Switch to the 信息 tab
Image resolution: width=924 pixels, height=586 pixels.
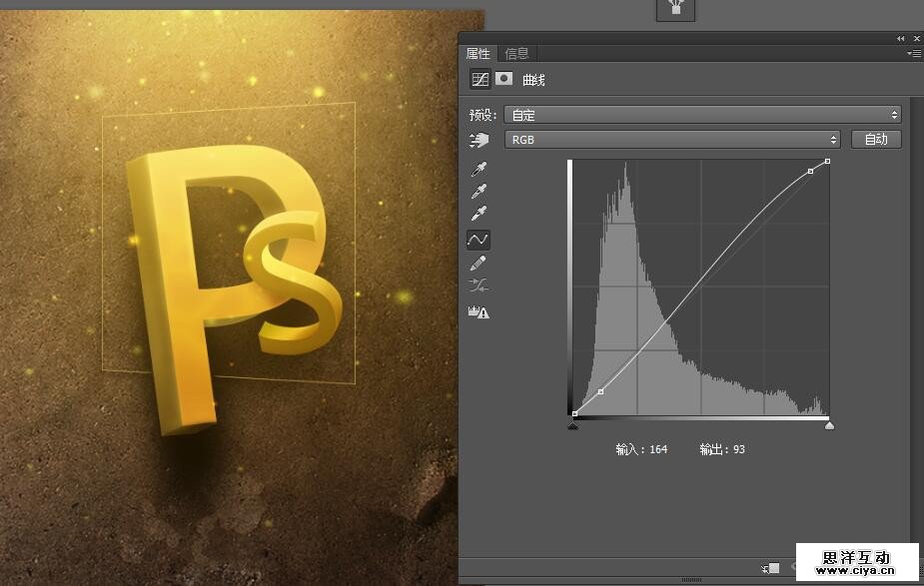coord(516,54)
